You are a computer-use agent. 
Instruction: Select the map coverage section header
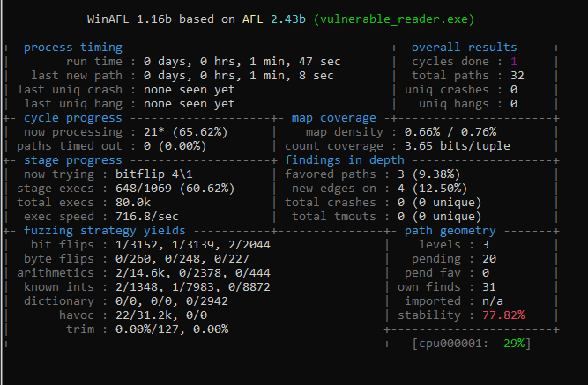[x=334, y=118]
